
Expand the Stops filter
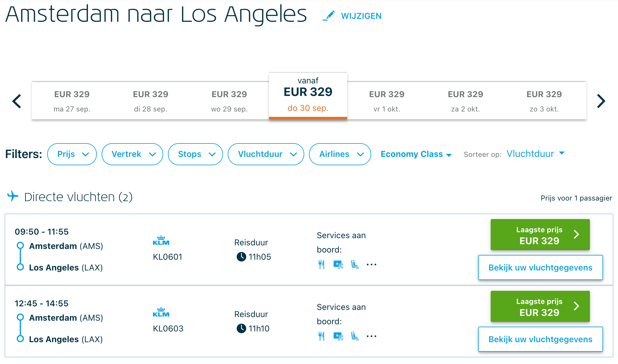coord(195,154)
